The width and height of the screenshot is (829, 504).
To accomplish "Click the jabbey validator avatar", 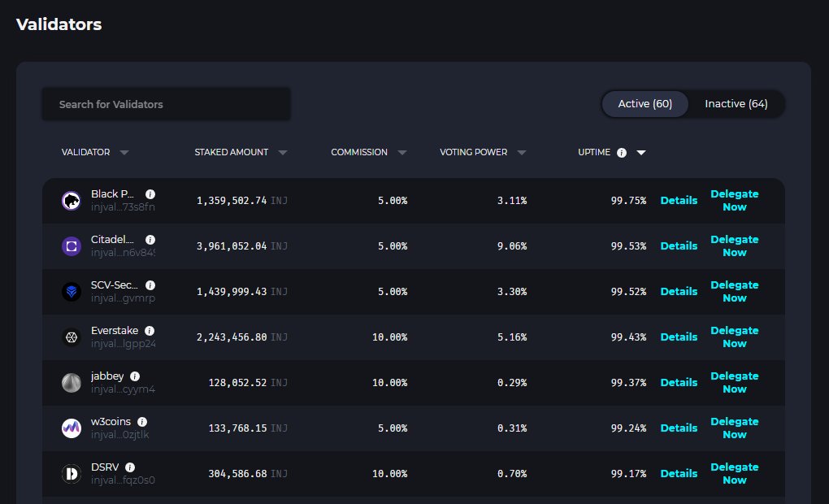I will point(72,382).
